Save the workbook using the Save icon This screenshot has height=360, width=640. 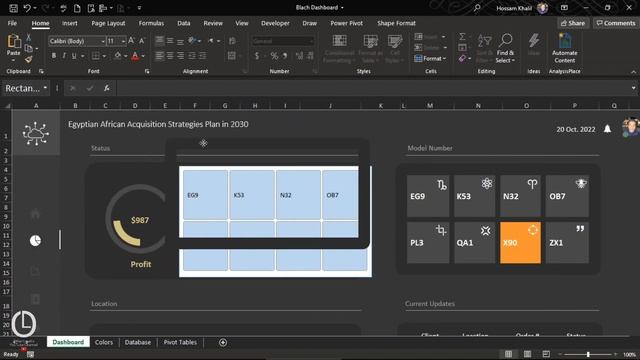[13, 8]
